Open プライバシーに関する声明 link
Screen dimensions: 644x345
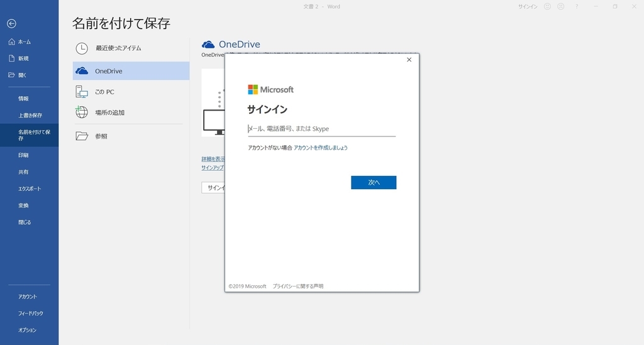pyautogui.click(x=298, y=287)
